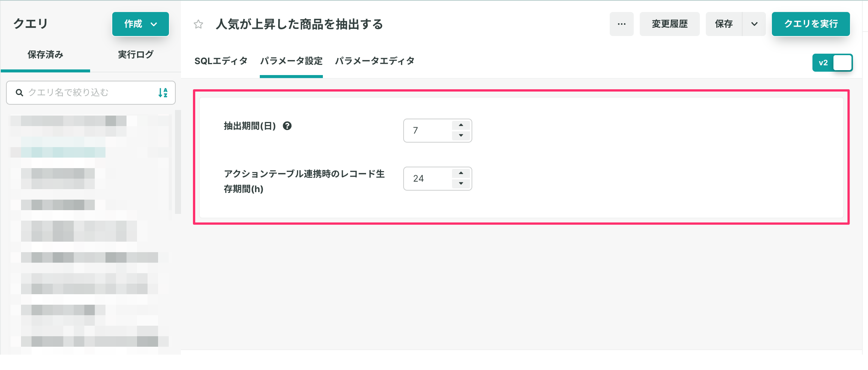Image resolution: width=868 pixels, height=370 pixels.
Task: Select the 保存済み tab
Action: [x=45, y=55]
